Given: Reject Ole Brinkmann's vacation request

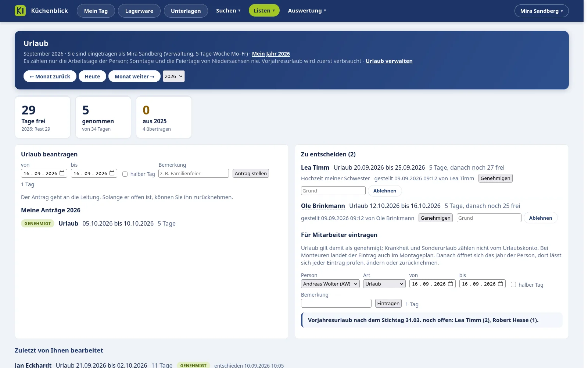Looking at the screenshot, I should coord(541,218).
